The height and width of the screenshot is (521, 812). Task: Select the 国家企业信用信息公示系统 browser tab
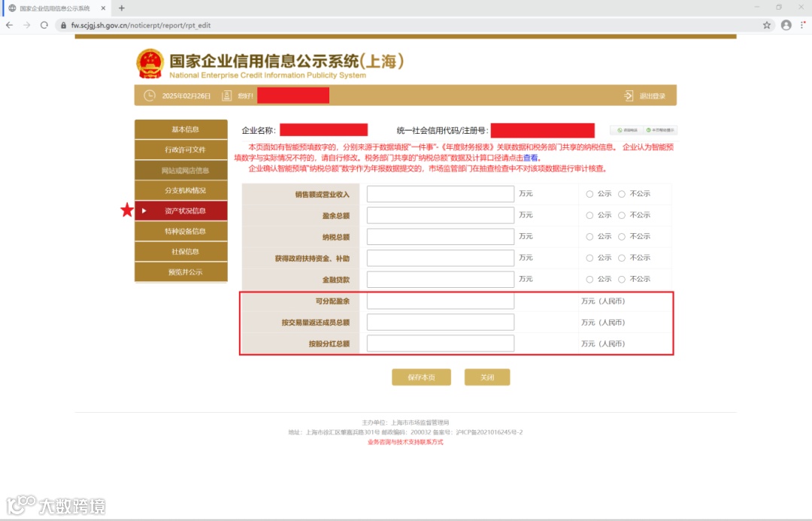coord(54,8)
